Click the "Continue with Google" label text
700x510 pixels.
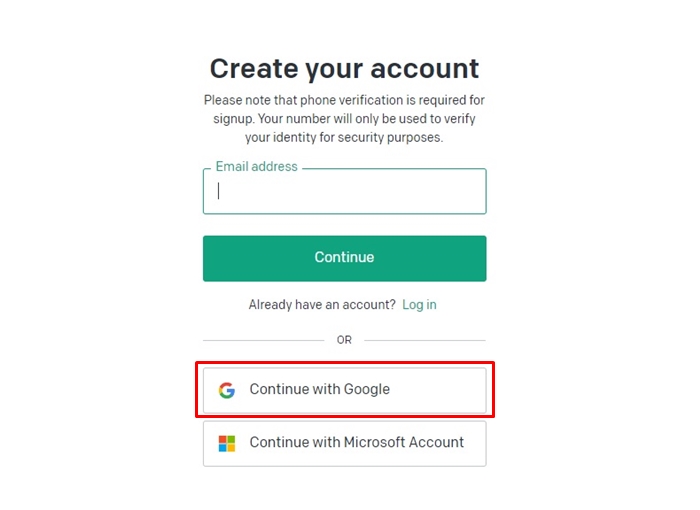[320, 389]
